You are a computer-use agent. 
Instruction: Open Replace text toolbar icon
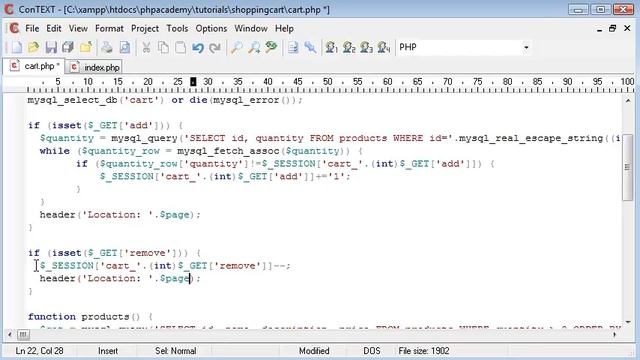pyautogui.click(x=271, y=47)
